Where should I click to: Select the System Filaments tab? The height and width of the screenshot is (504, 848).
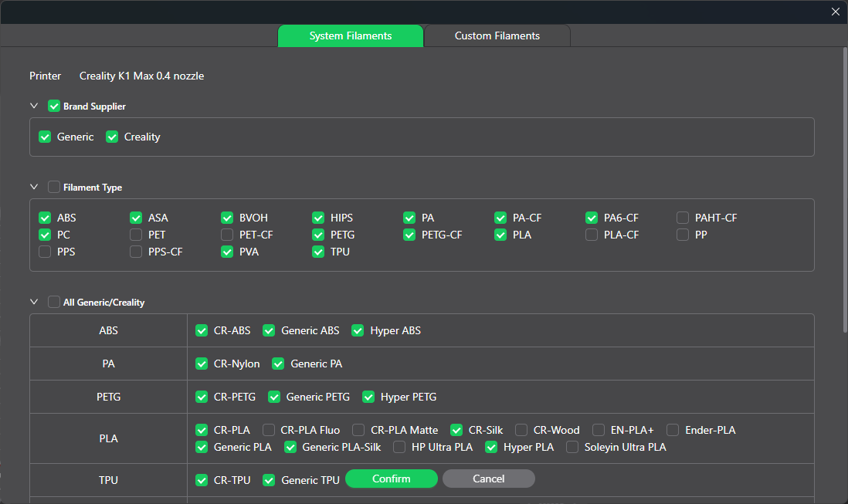[350, 36]
